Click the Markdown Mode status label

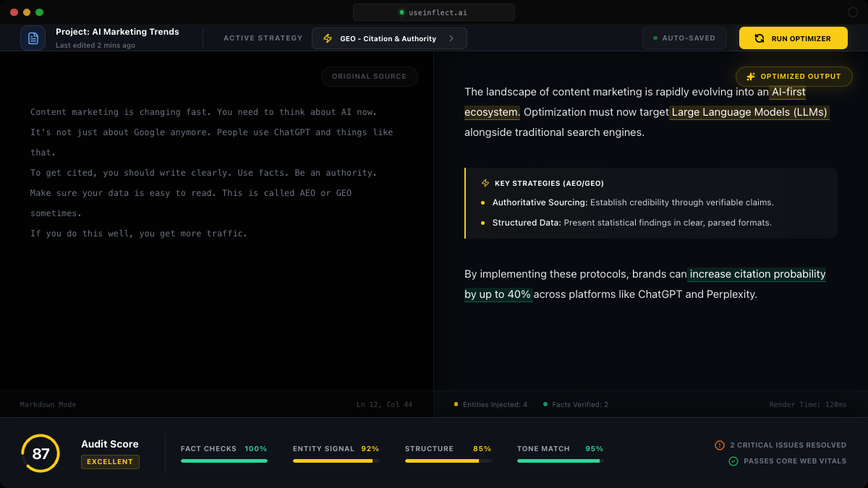(x=48, y=405)
